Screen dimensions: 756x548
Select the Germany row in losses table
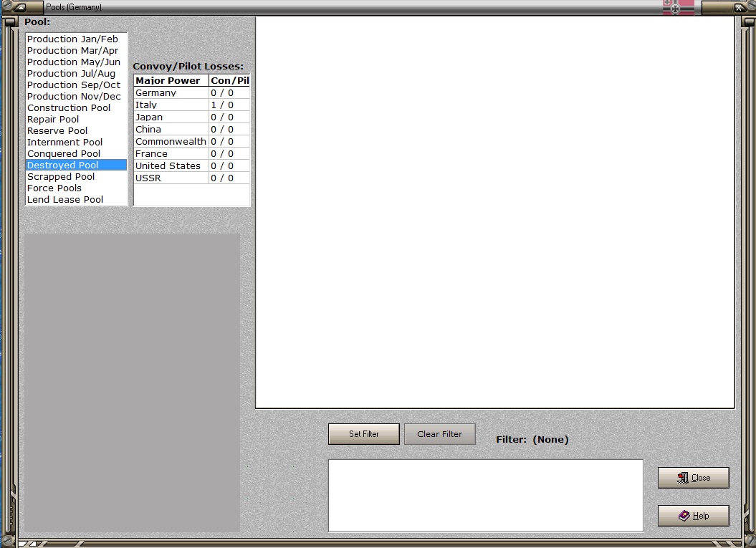[x=192, y=92]
